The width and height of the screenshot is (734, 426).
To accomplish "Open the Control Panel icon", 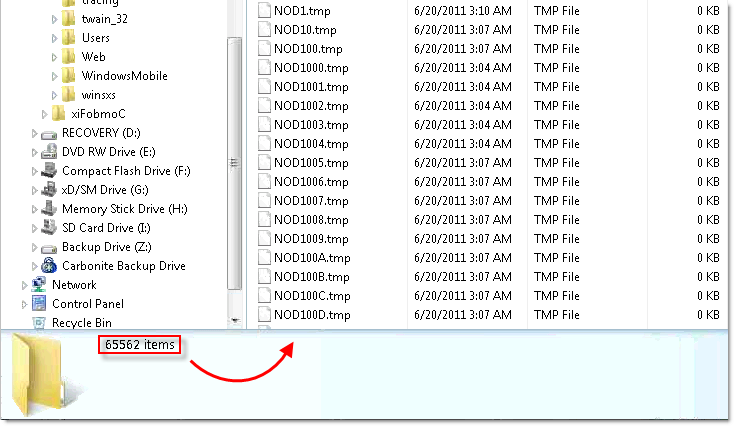I will [39, 304].
